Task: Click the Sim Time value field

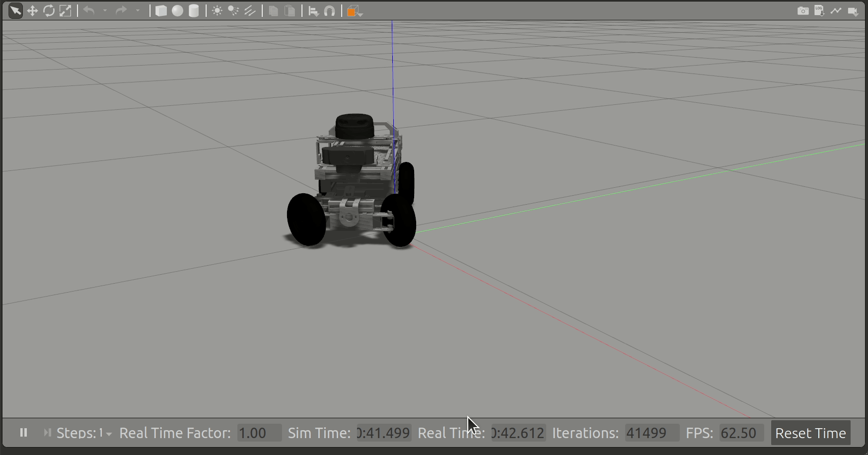Action: click(384, 433)
